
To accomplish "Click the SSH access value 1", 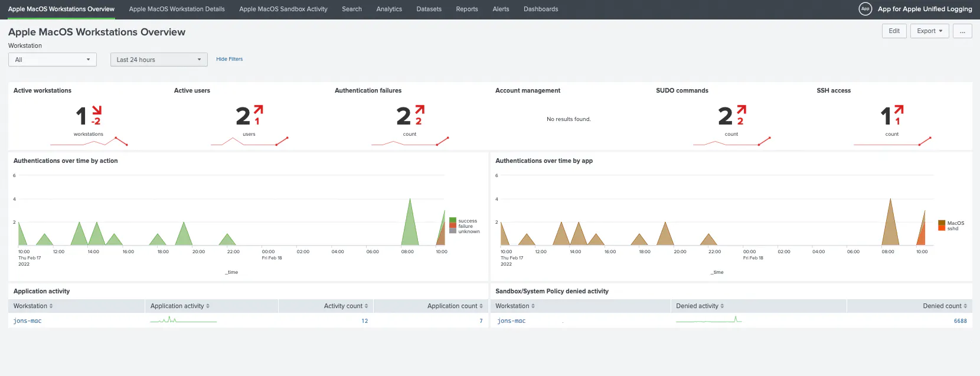I will click(886, 116).
